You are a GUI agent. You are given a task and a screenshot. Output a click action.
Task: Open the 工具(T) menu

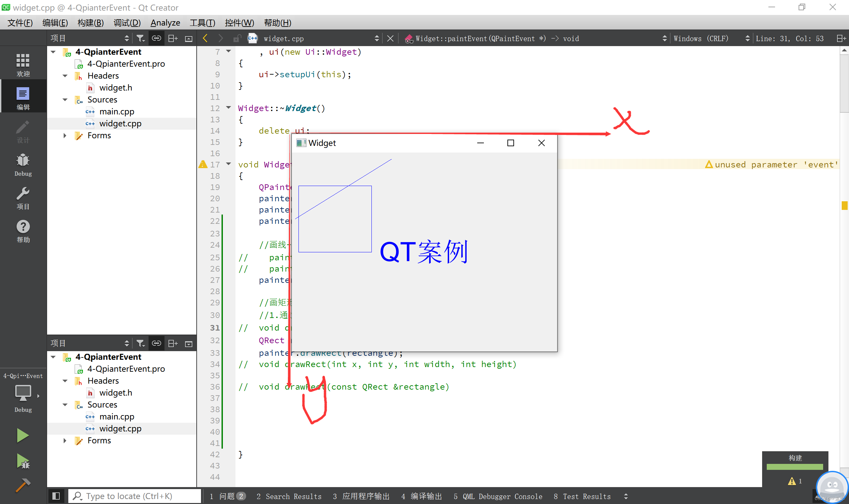coord(202,23)
